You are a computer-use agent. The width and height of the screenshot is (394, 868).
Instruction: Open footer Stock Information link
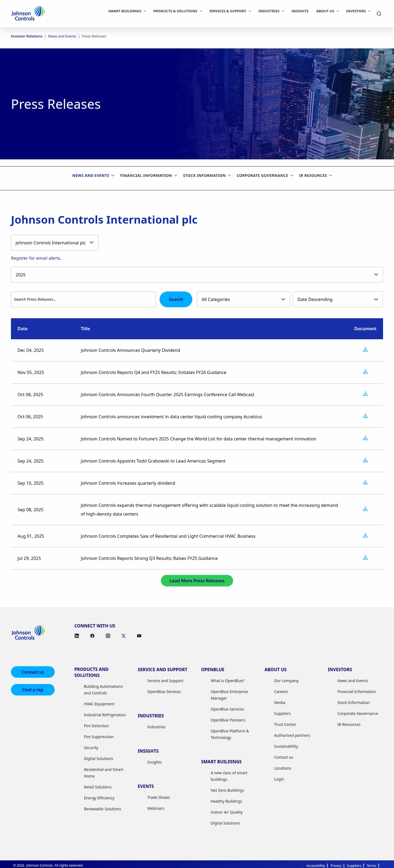[x=354, y=703]
